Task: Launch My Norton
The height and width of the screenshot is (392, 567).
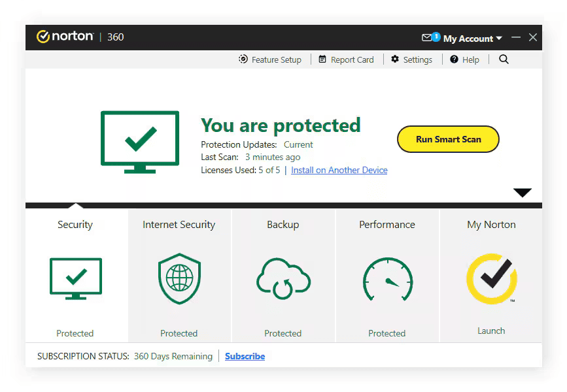Action: click(491, 331)
